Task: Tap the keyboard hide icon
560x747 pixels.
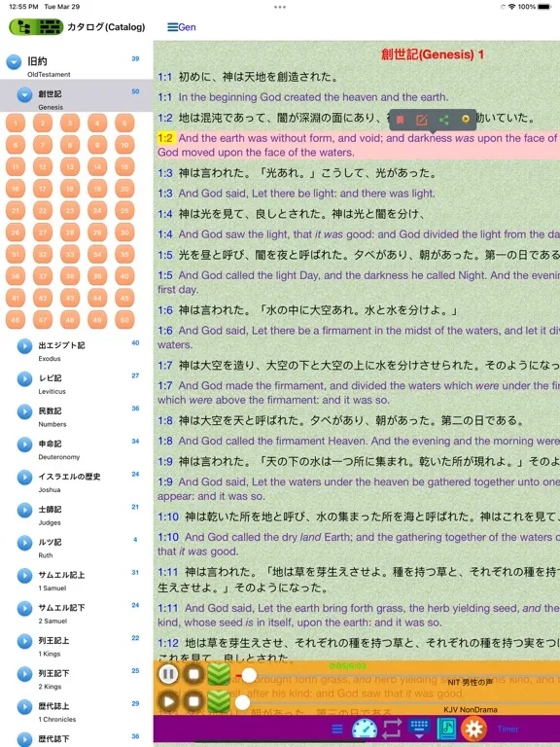Action: pos(419,729)
